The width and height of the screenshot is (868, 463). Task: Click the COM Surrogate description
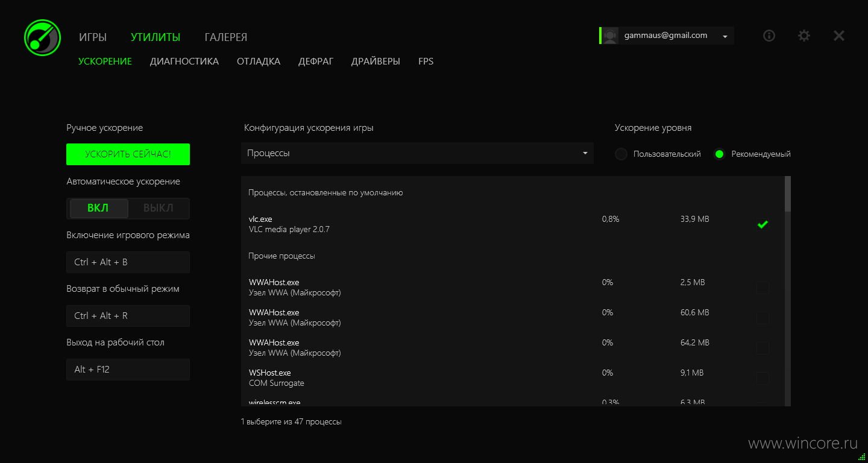[277, 383]
